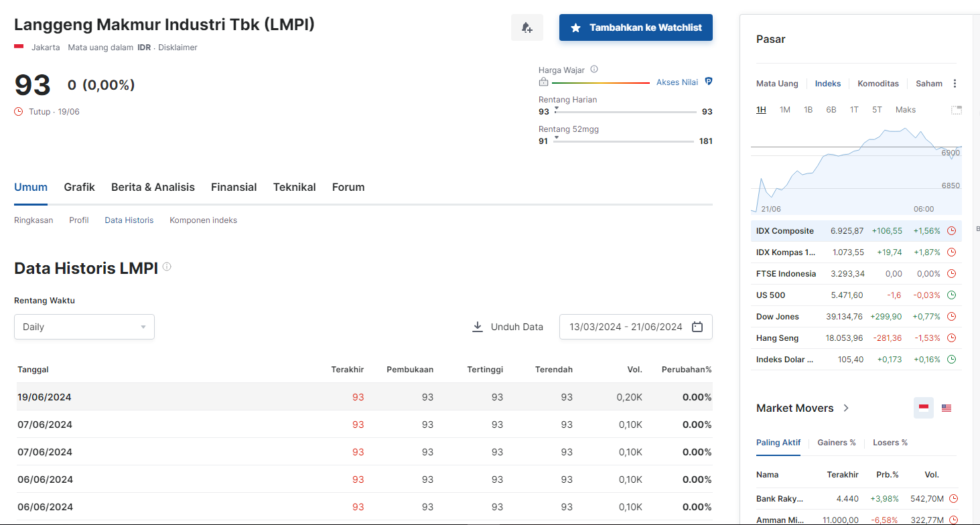This screenshot has height=525, width=980.
Task: Open the Akses Nilai link
Action: 677,82
